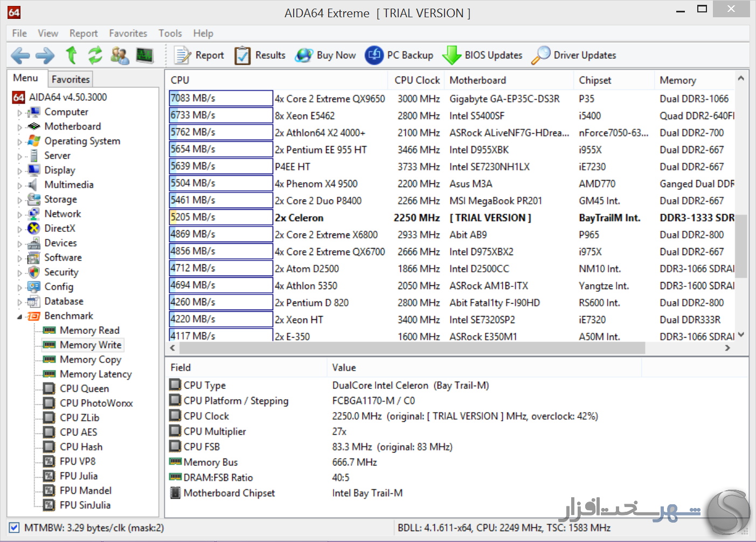This screenshot has width=756, height=542.
Task: Expand the Display tree node
Action: pyautogui.click(x=20, y=171)
